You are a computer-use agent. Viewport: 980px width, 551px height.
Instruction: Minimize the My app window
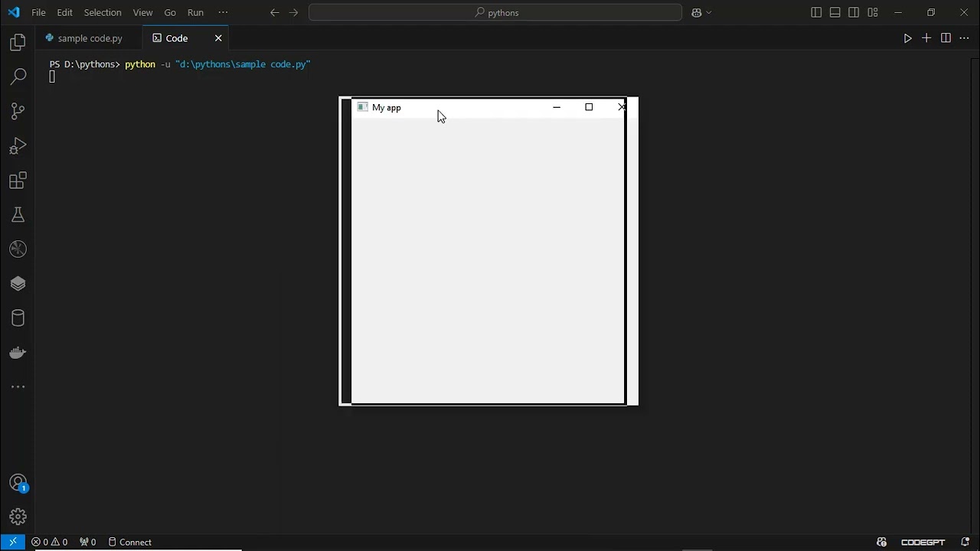(557, 107)
